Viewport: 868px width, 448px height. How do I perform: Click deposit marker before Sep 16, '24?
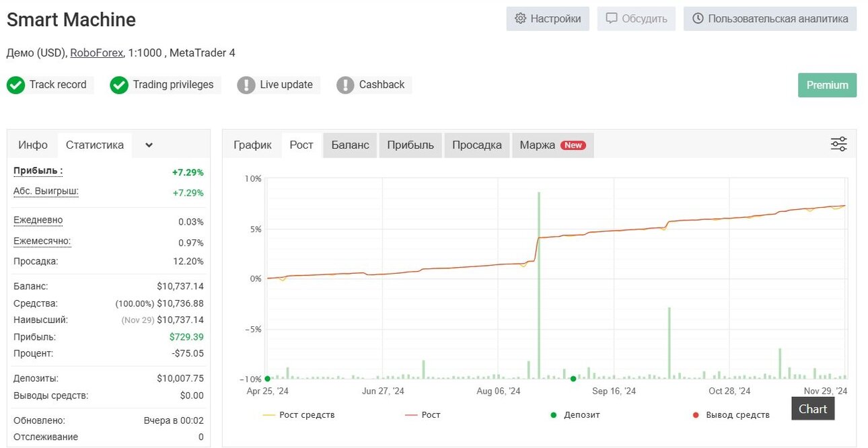point(573,379)
